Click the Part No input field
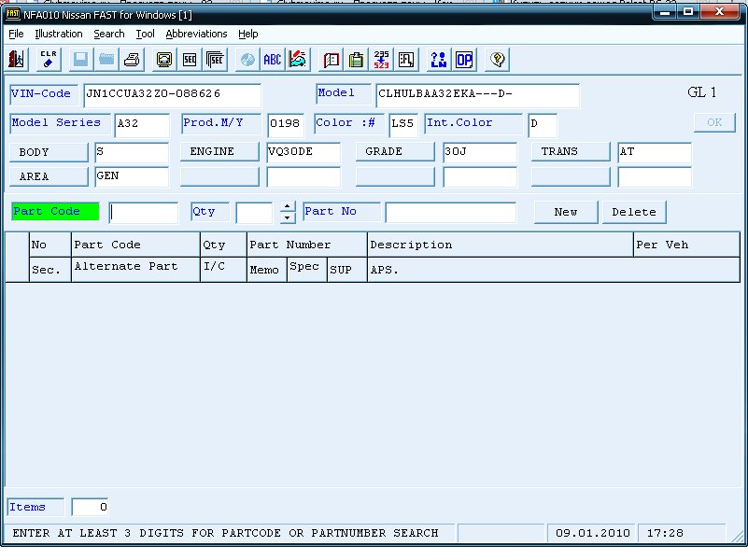Screen dimensions: 748x560 tap(450, 213)
